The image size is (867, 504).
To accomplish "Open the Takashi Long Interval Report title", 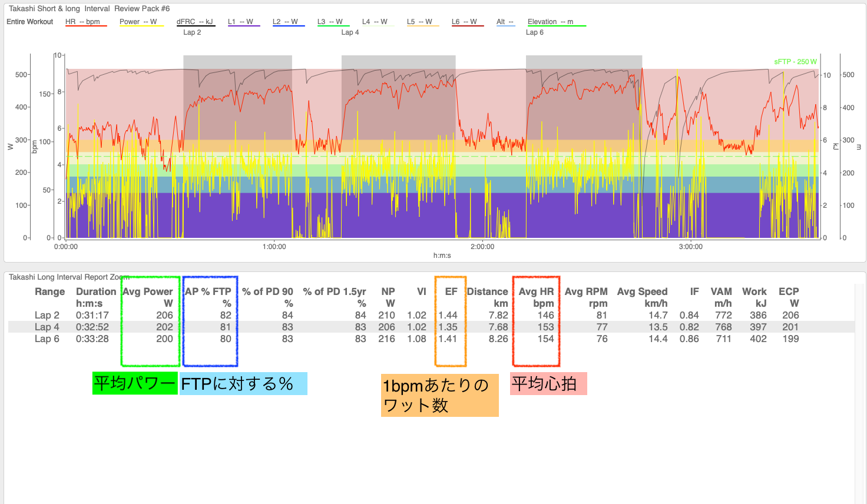I will point(69,277).
